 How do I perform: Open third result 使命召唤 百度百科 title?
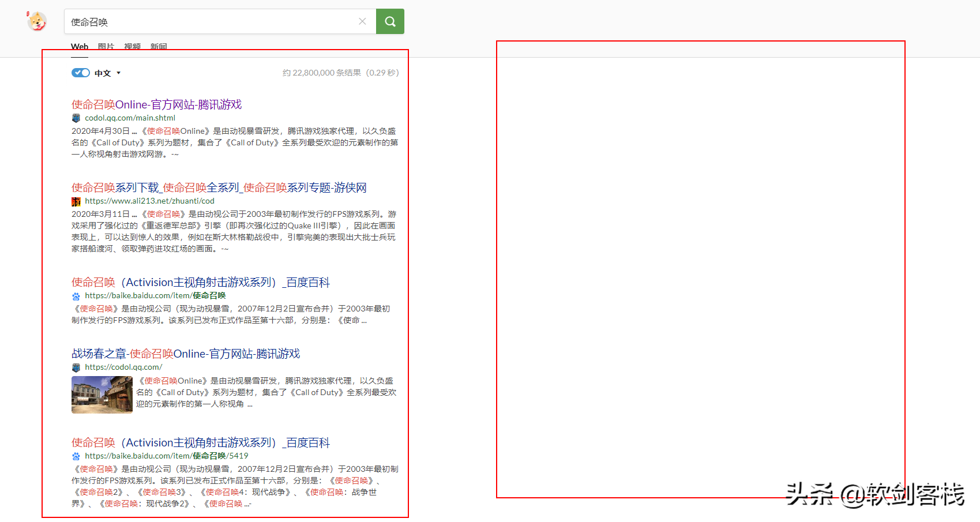(200, 282)
